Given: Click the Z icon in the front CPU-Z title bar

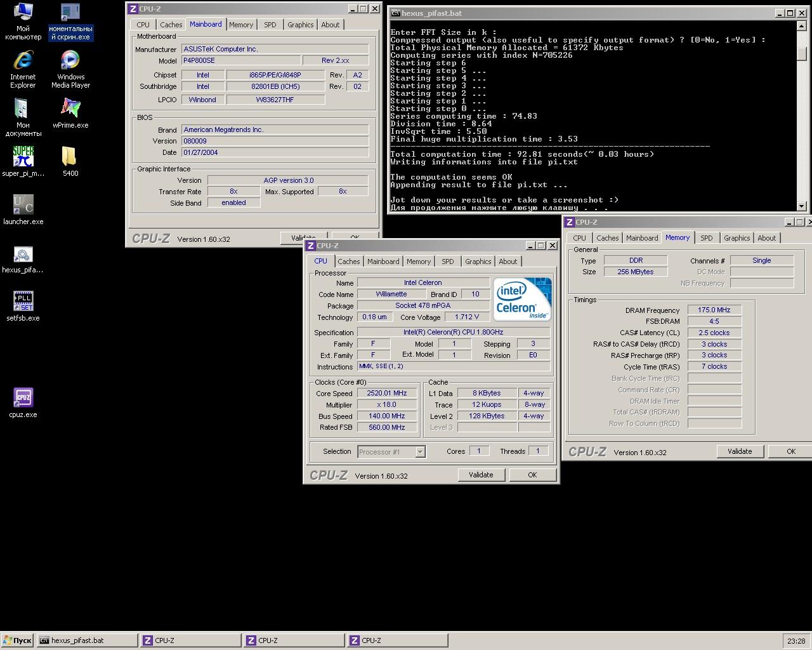Looking at the screenshot, I should [x=310, y=246].
